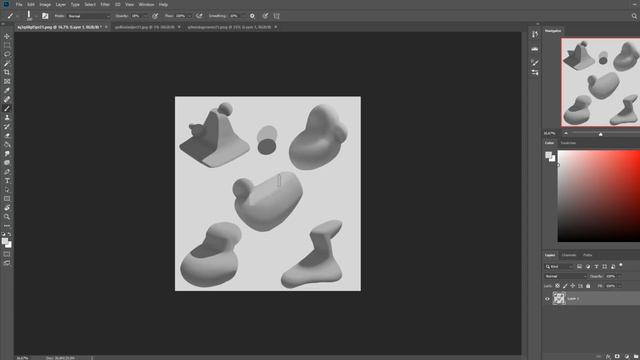Open the Window menu
640x360 pixels.
point(146,4)
